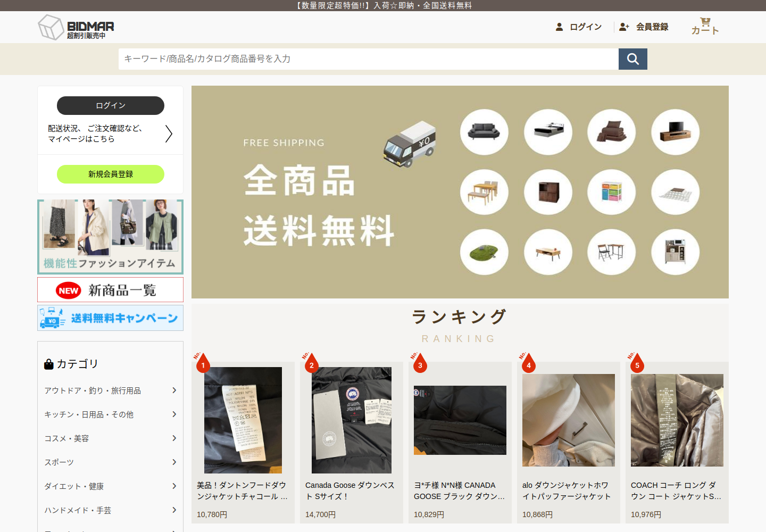Open アウトドア・釣り・旅行用品 category
This screenshot has height=532, width=766.
93,390
